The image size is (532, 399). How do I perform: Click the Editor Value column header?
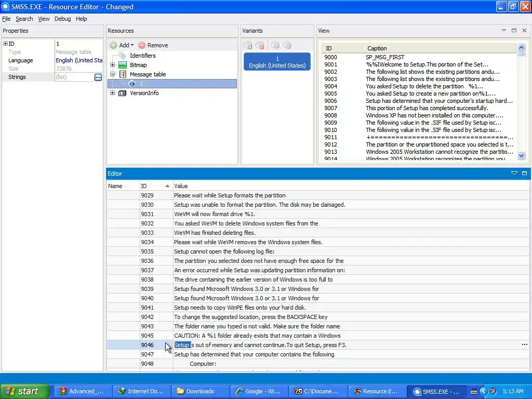[352, 186]
